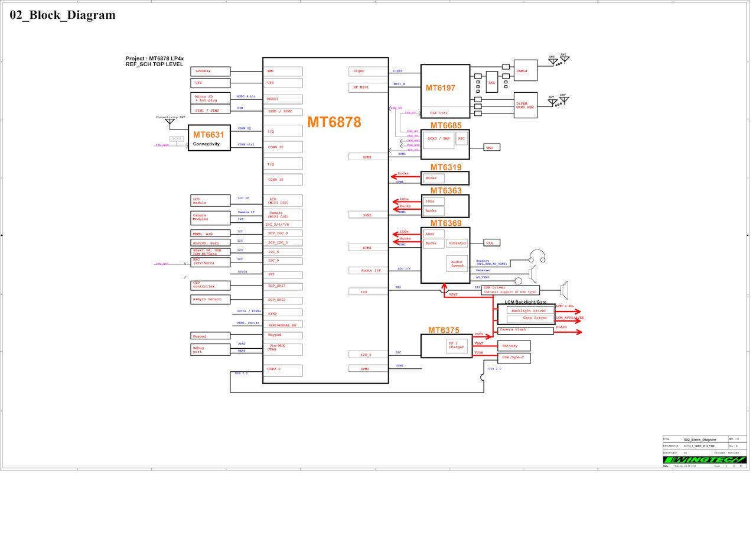Select the ALS/PS, Baro block

pyautogui.click(x=210, y=243)
